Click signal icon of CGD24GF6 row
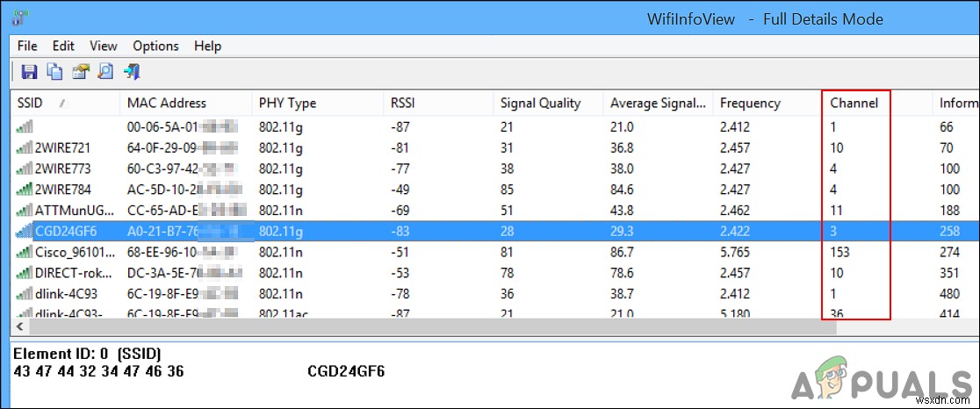 25,231
